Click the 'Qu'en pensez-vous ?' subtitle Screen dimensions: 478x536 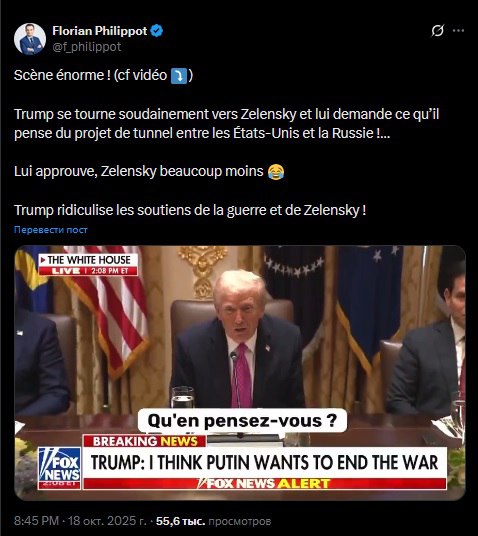[x=242, y=420]
